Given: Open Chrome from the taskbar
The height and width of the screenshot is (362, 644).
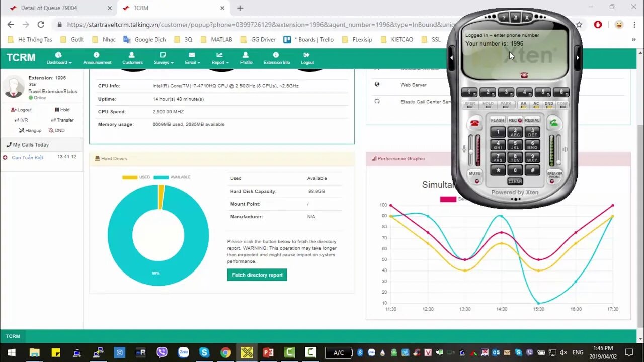Looking at the screenshot, I should (225, 352).
